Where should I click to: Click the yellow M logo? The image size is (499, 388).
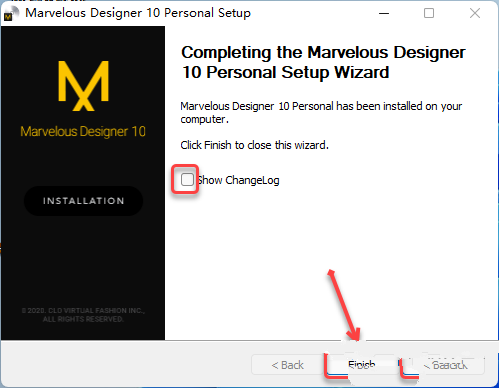(x=83, y=86)
